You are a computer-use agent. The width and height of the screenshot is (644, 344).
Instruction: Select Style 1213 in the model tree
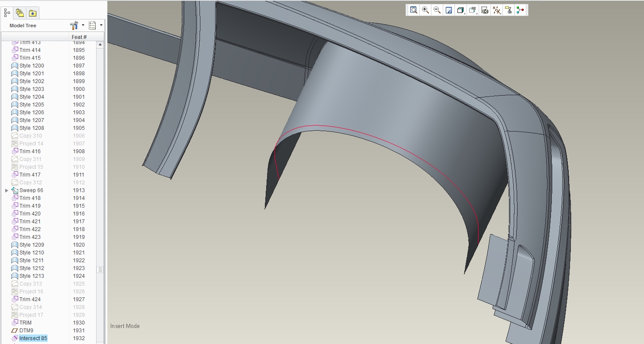(x=32, y=276)
